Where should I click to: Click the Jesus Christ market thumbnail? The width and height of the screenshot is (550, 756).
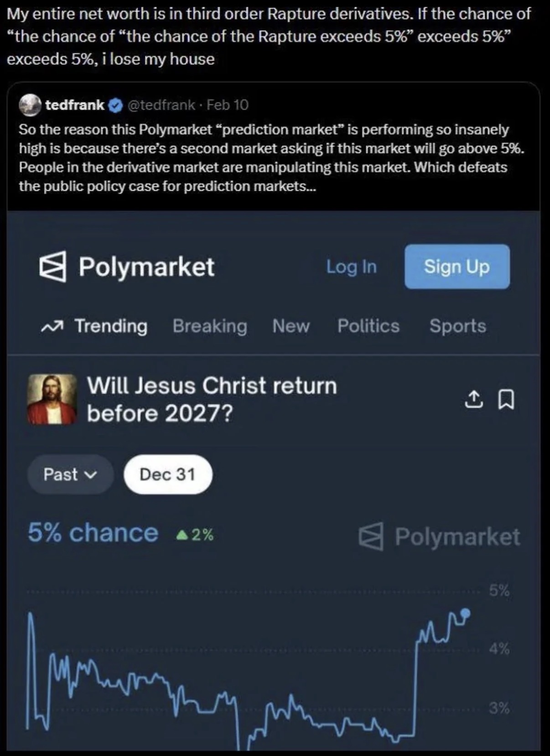click(x=52, y=399)
